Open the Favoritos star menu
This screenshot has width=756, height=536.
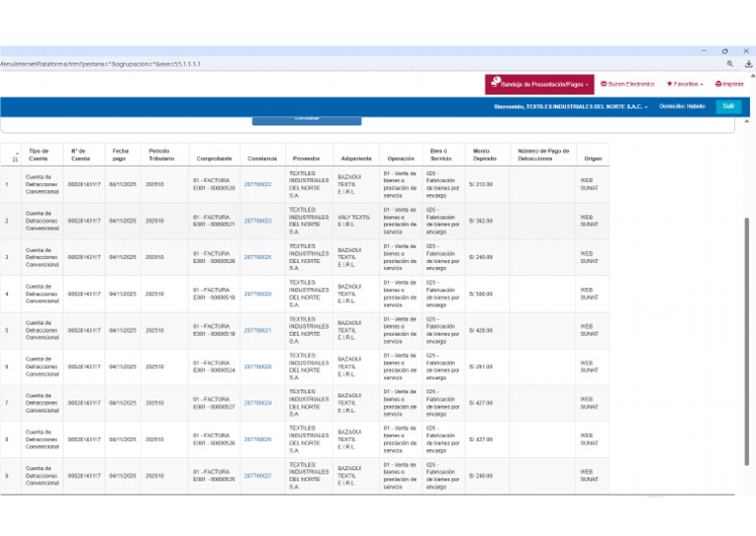click(x=685, y=84)
